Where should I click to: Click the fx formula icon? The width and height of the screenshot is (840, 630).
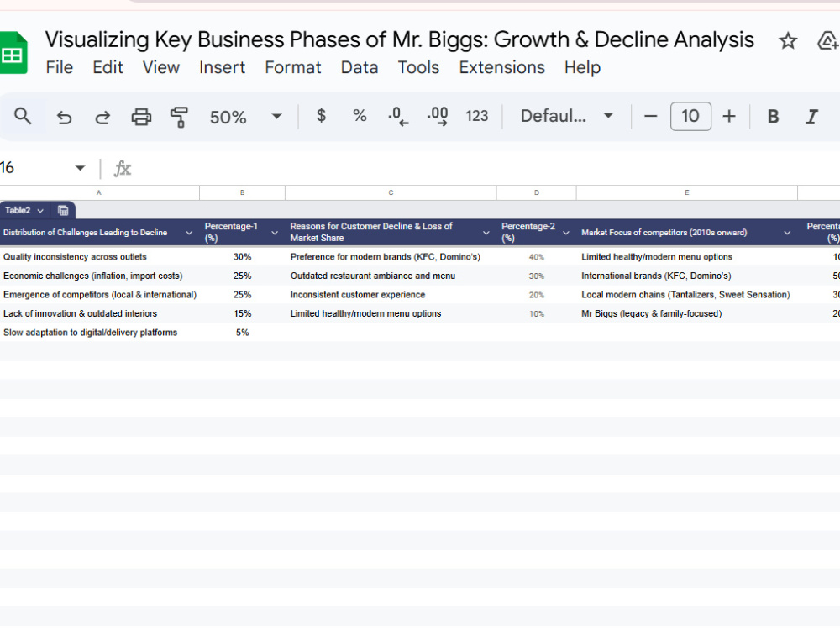pos(122,169)
